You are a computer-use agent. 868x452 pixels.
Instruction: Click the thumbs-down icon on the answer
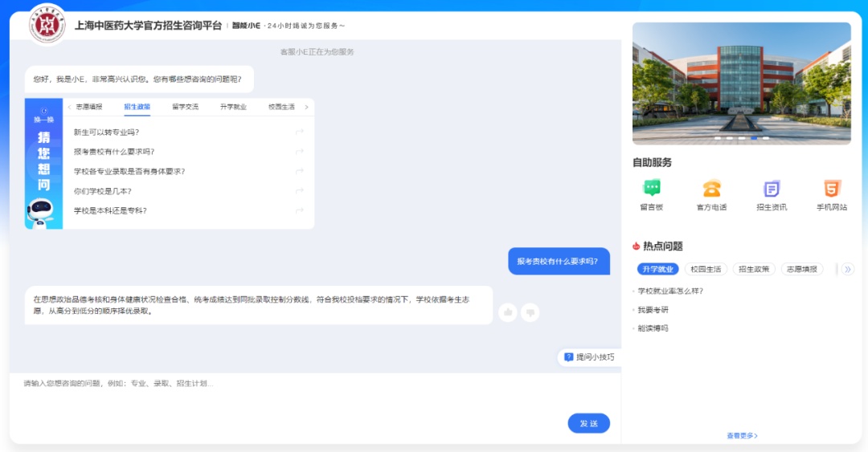coord(530,312)
